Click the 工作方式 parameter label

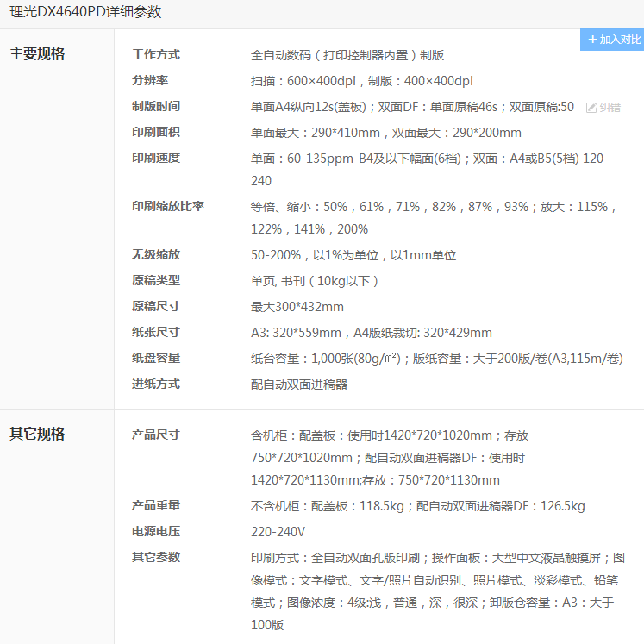pos(156,54)
